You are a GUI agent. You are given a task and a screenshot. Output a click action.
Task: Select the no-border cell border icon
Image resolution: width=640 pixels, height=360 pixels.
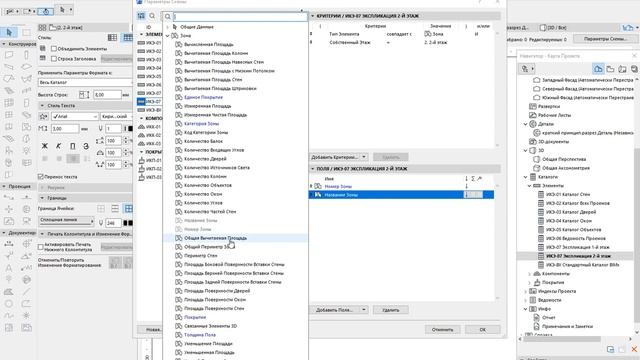(101, 209)
